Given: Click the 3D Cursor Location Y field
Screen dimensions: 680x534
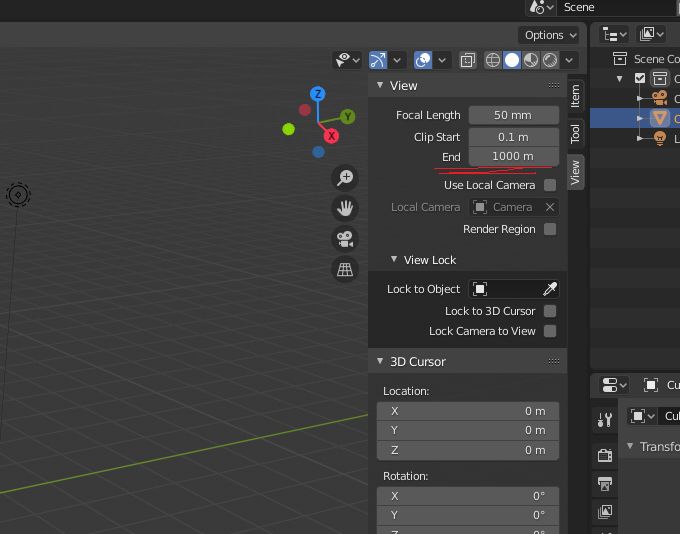Looking at the screenshot, I should [468, 430].
